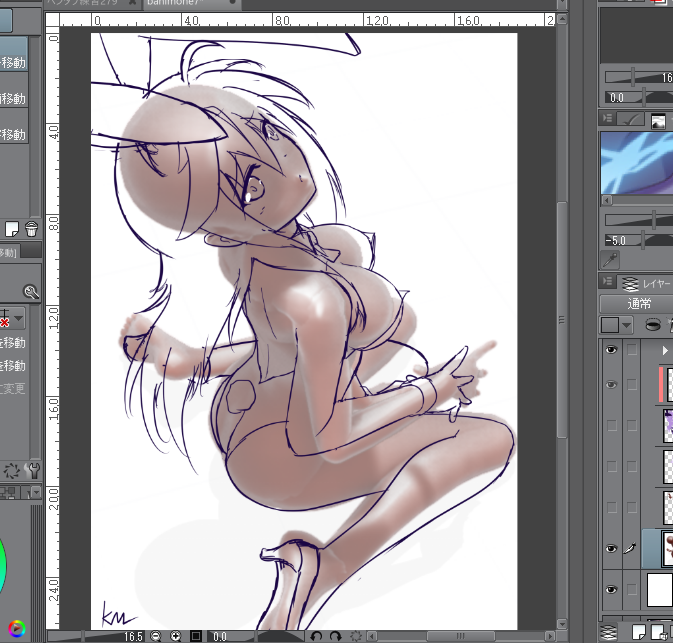Expand the top layer folder triangle
Viewport: 673px width, 643px height.
click(x=665, y=351)
